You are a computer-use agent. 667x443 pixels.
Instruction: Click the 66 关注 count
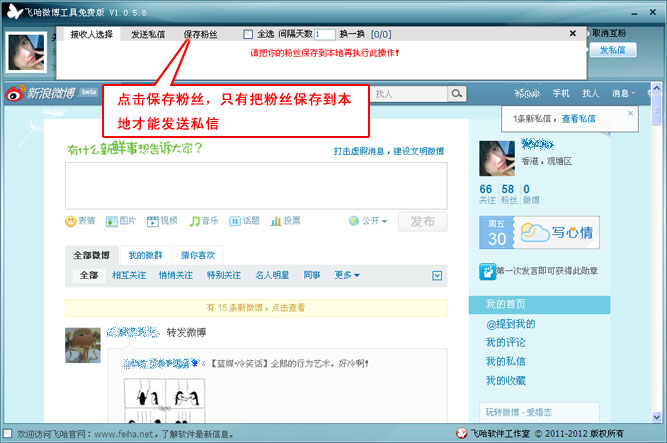tap(487, 194)
